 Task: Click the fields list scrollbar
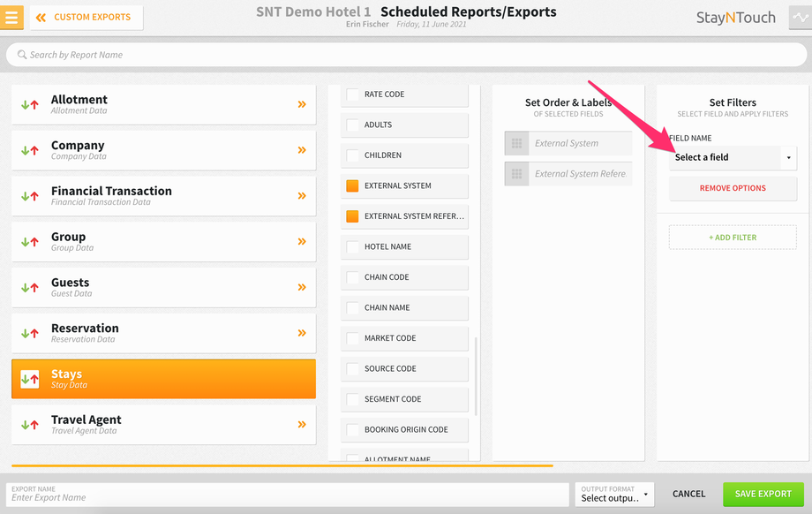coord(476,376)
